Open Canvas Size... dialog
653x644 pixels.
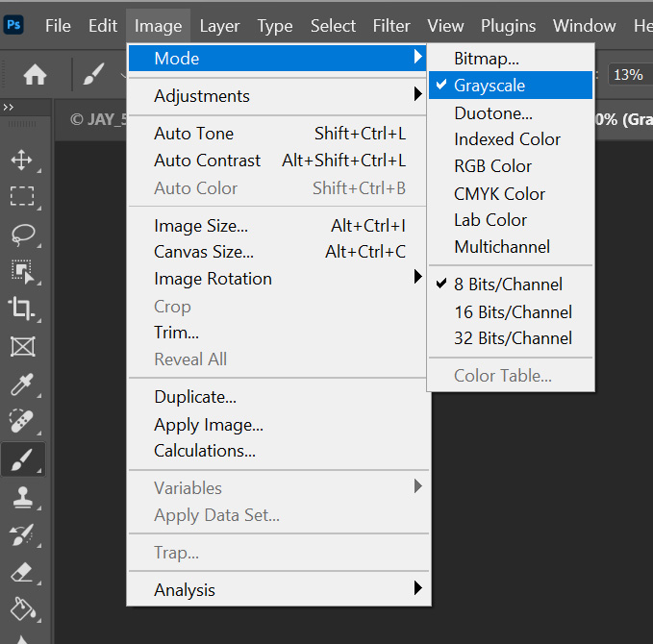click(x=277, y=252)
